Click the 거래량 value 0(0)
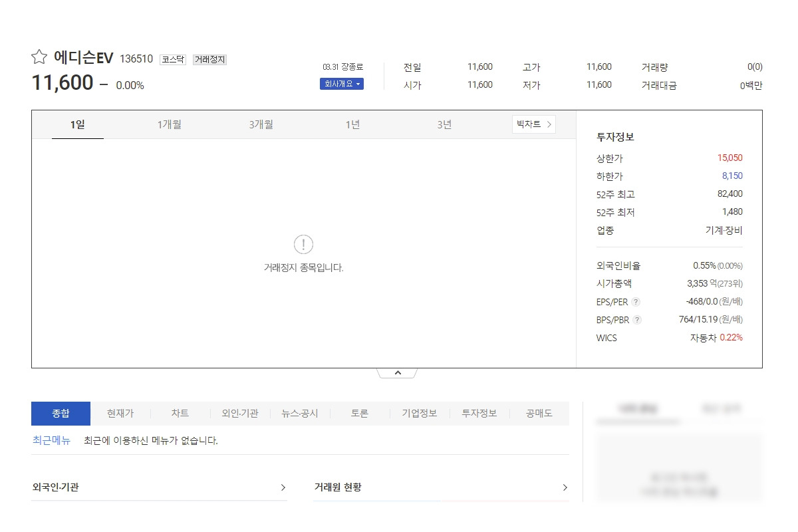This screenshot has width=798, height=532. pos(755,67)
